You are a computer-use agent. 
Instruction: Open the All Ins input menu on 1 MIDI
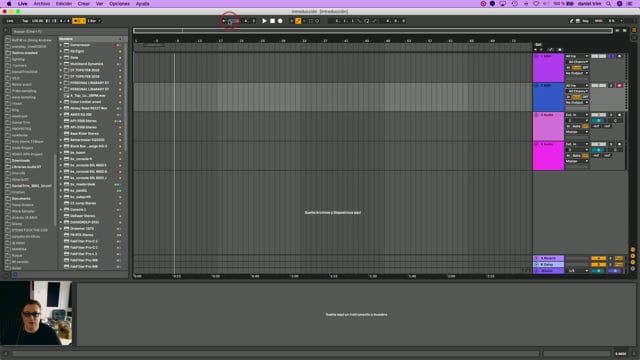[x=577, y=56]
